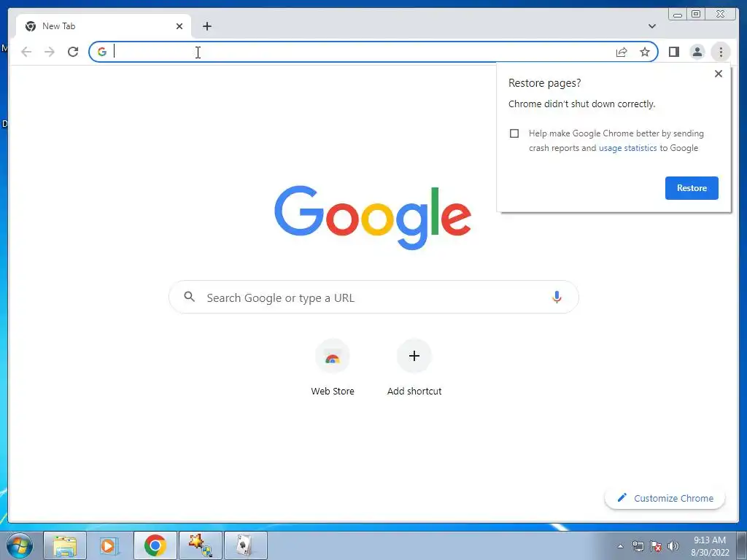Click the Search Google or type a URL box
This screenshot has height=560, width=747.
(x=373, y=297)
